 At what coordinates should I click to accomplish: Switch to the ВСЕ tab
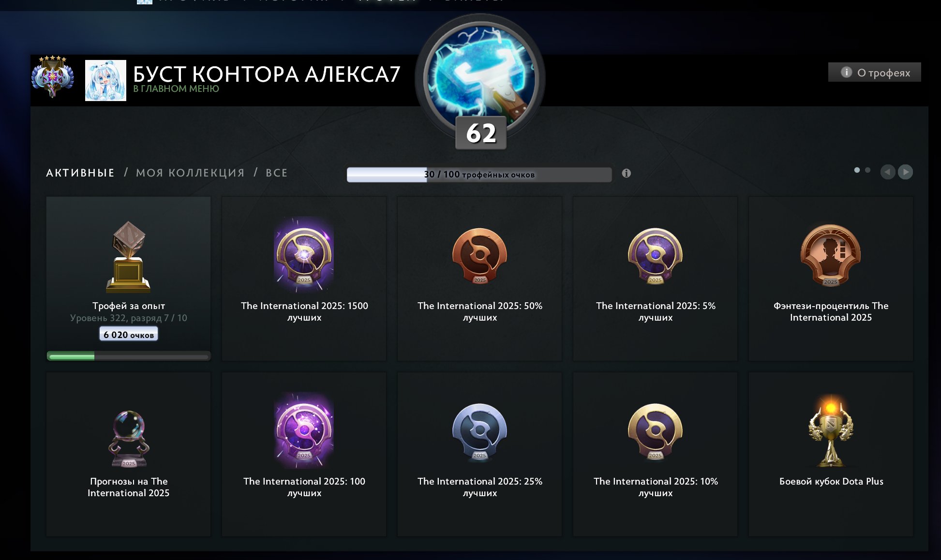(276, 173)
